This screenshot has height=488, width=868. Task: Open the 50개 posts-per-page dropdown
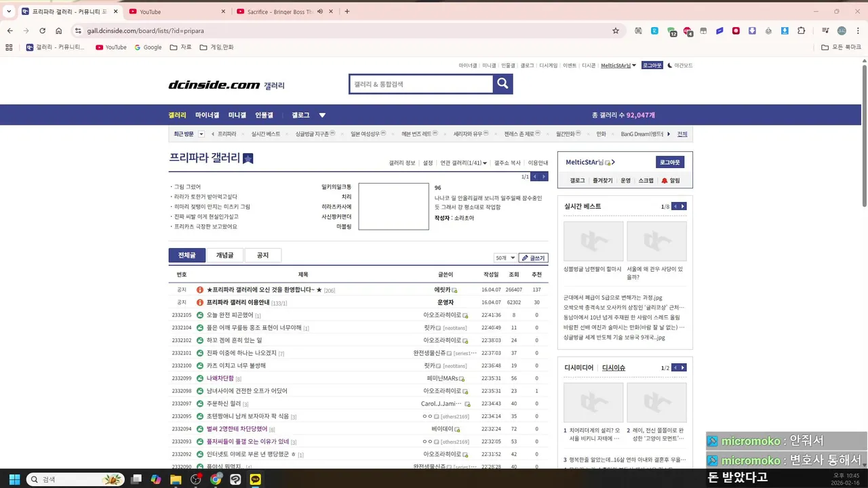(x=505, y=258)
